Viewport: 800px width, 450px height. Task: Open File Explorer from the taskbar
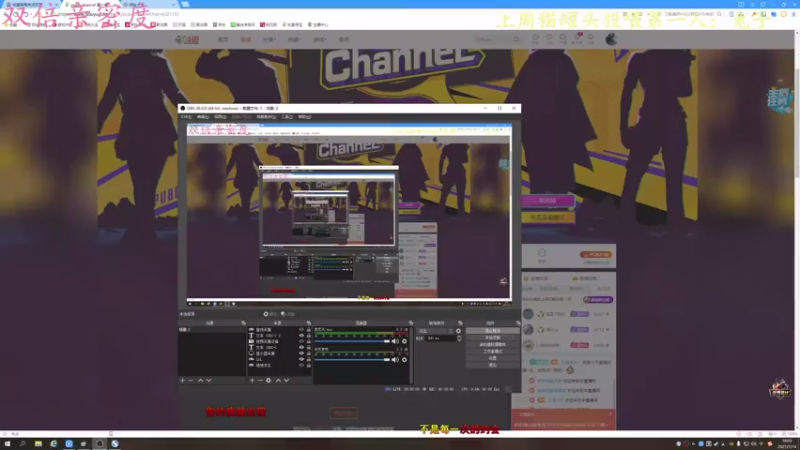pyautogui.click(x=38, y=444)
